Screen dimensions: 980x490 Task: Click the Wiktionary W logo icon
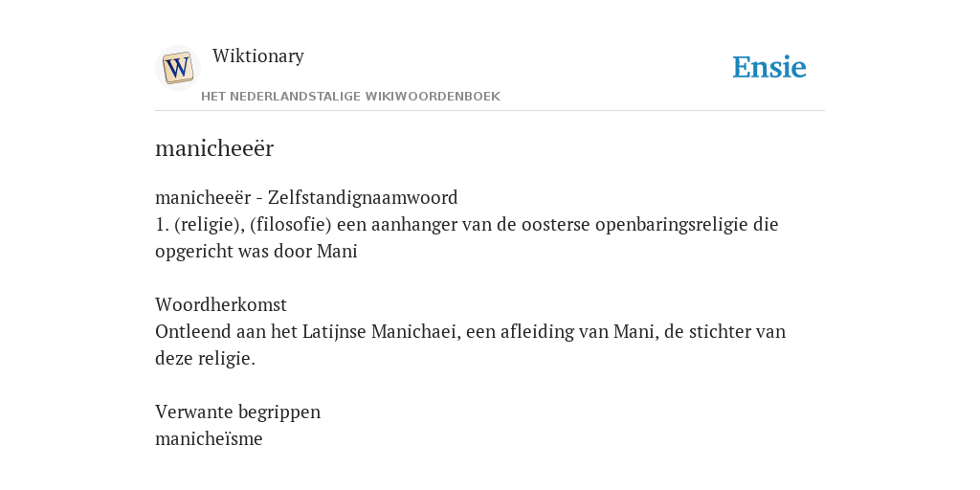point(177,68)
